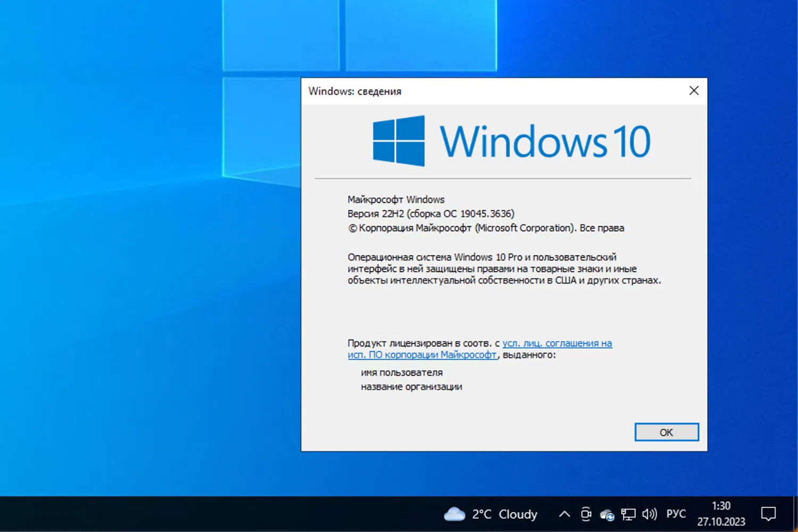Open the clock and calendar flyout
Image resolution: width=798 pixels, height=532 pixels.
click(x=721, y=514)
